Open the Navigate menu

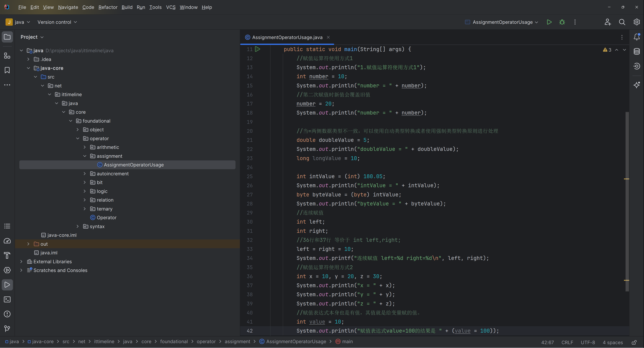pos(68,7)
